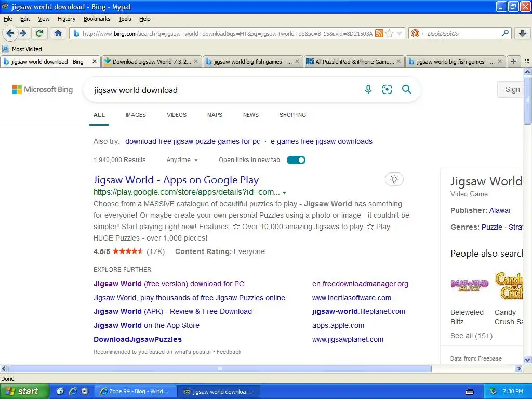Viewport: 532px width, 399px height.
Task: Switch to the IMAGES search tab
Action: coord(136,115)
